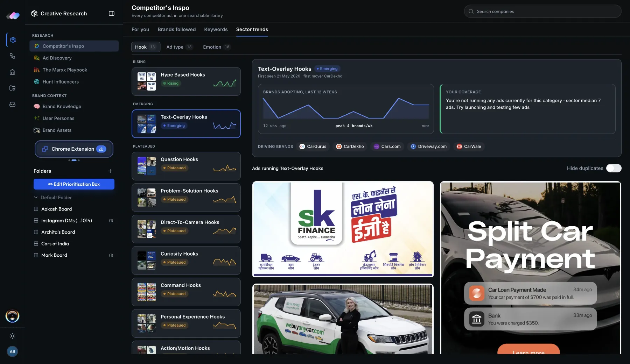Image resolution: width=630 pixels, height=364 pixels.
Task: Open the workflow nodes rail icon
Action: pyautogui.click(x=13, y=56)
